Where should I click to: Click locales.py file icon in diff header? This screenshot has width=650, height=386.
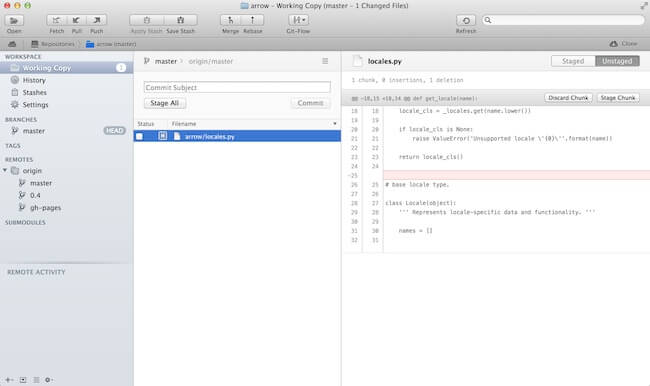coord(357,61)
